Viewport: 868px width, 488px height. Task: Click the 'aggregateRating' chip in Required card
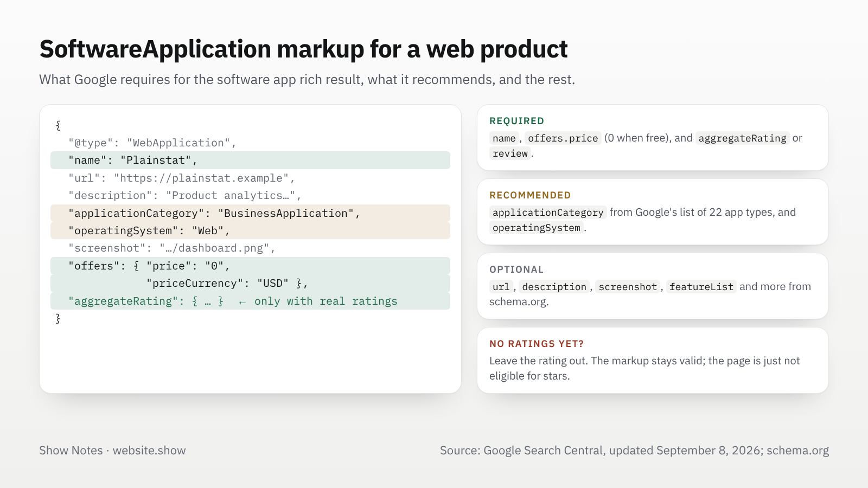pyautogui.click(x=742, y=138)
